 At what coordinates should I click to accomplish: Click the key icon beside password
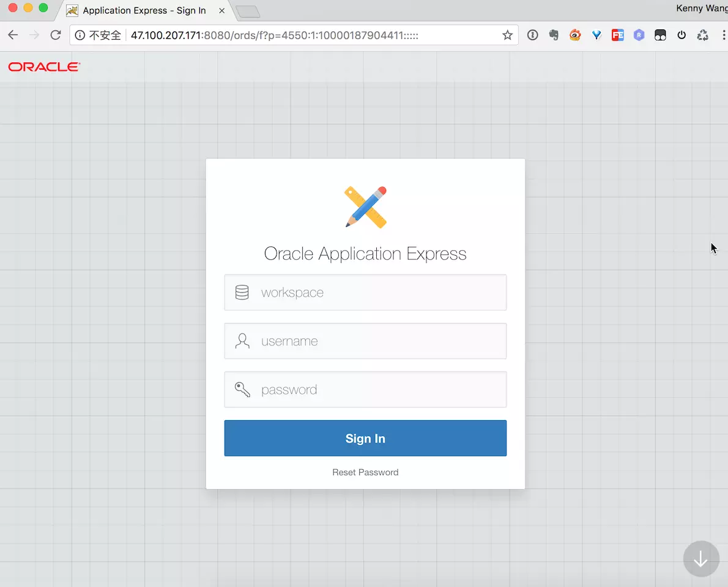(242, 389)
